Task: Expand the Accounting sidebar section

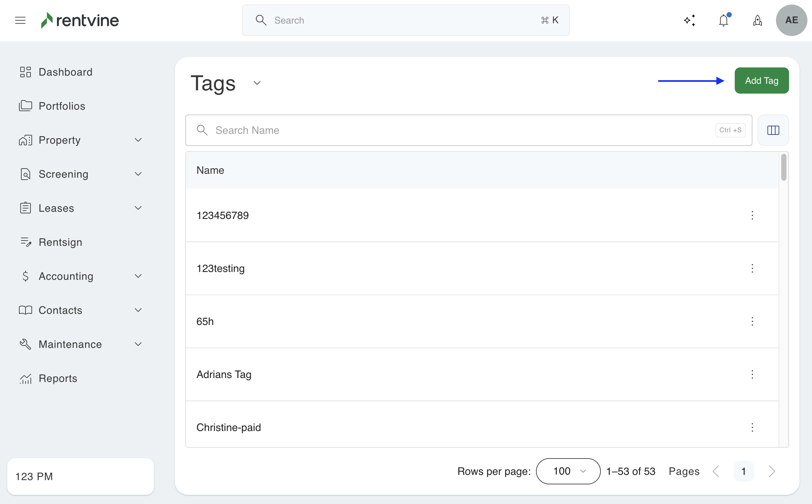Action: [138, 276]
